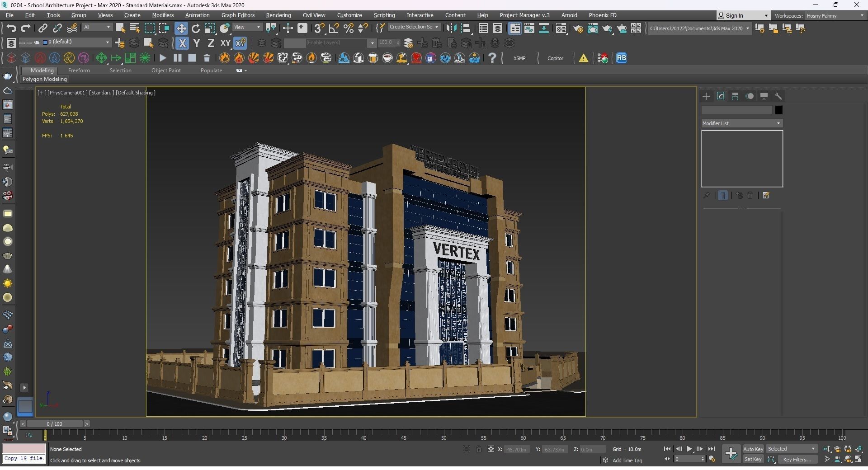The width and height of the screenshot is (868, 470).
Task: Click the Set Key button
Action: tap(753, 460)
